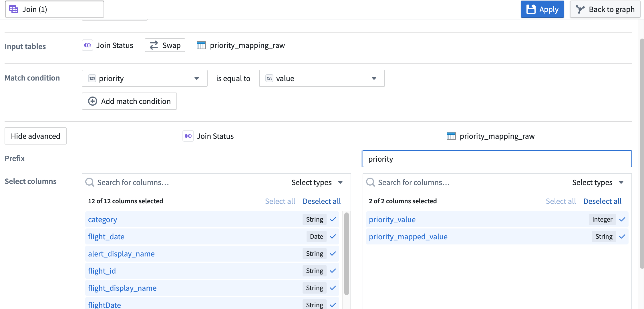Edit the priority prefix input field
Screen dimensions: 644x309
tap(496, 158)
